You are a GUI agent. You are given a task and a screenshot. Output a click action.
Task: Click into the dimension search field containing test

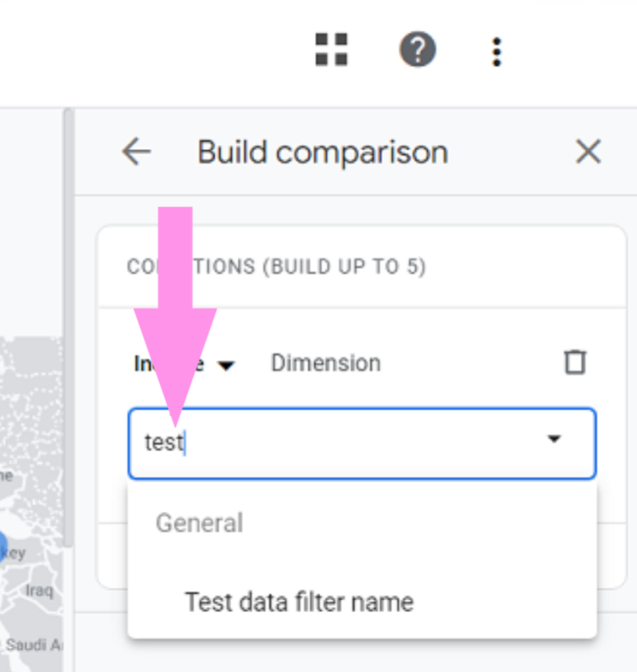pos(333,442)
